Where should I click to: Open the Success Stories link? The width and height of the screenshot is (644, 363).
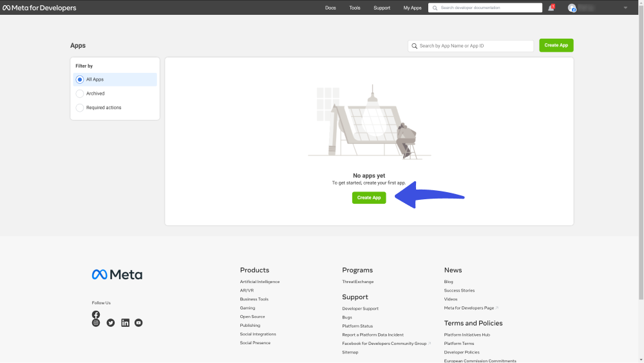click(459, 290)
